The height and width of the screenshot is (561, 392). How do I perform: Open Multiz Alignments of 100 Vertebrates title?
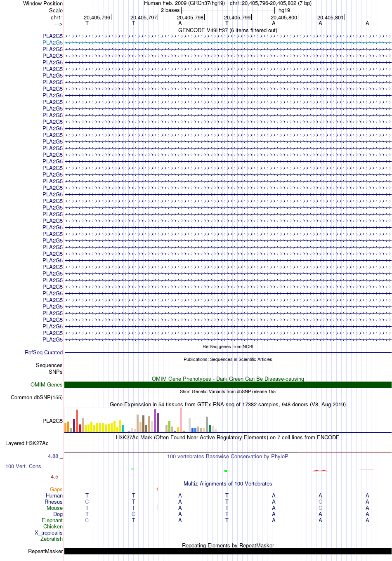(228, 483)
